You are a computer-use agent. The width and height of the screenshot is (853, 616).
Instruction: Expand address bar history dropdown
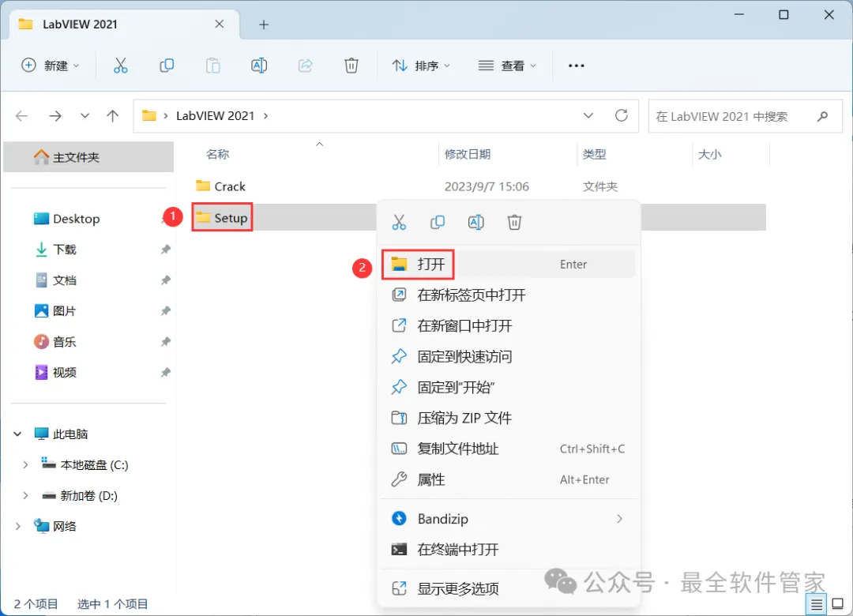[588, 115]
